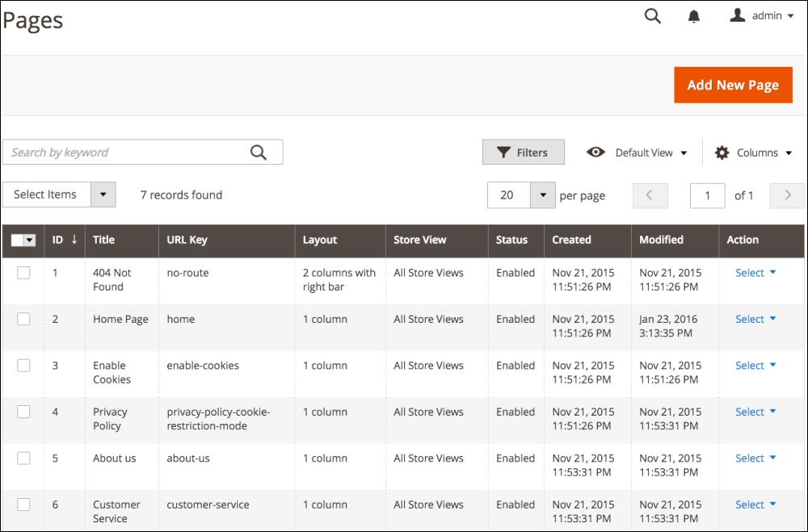Select the Home Page row checkbox
This screenshot has height=532, width=808.
(23, 319)
